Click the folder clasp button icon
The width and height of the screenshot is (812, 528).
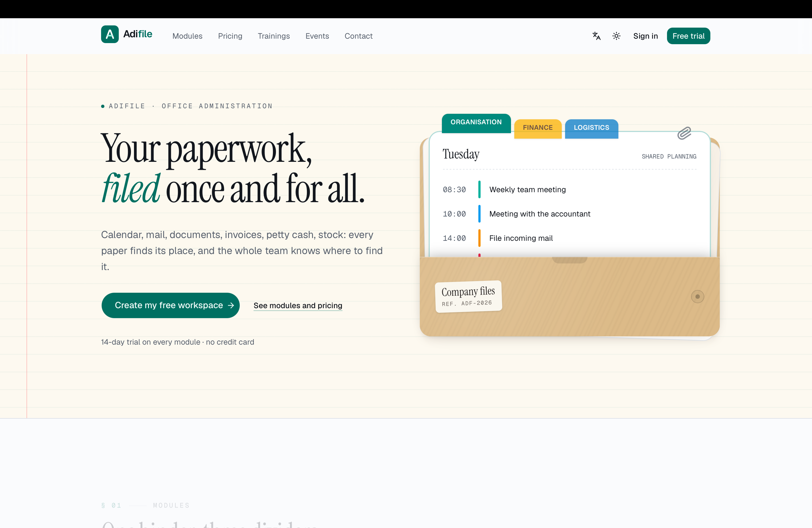[697, 296]
